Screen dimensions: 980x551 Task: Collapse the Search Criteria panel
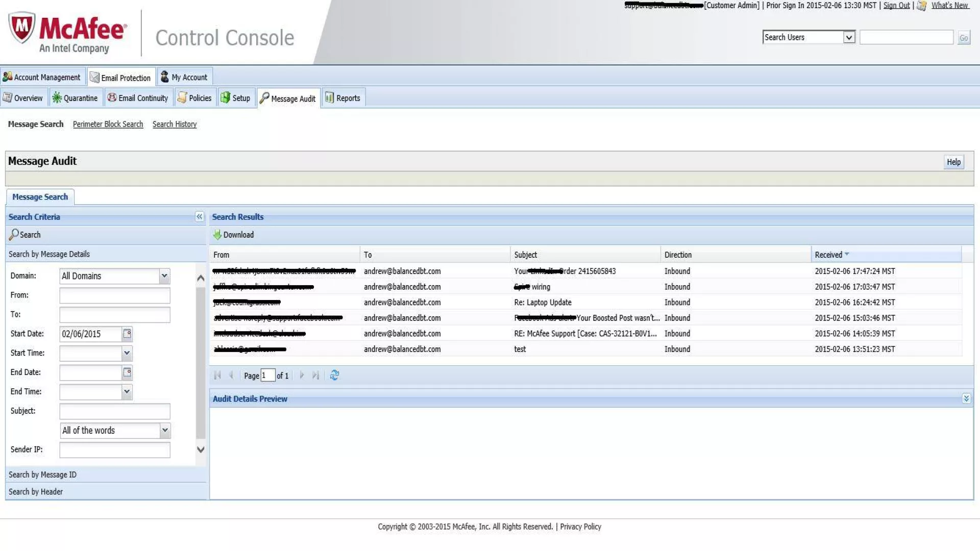coord(200,217)
